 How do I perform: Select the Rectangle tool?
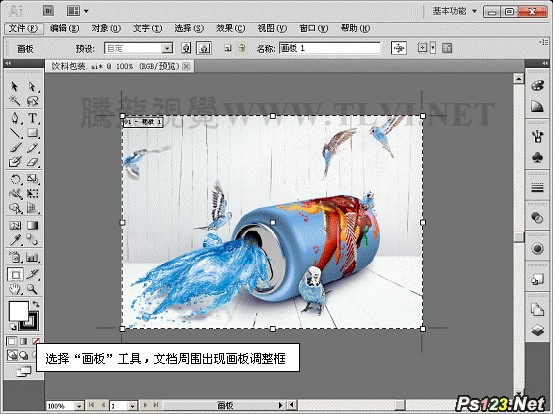coord(32,133)
